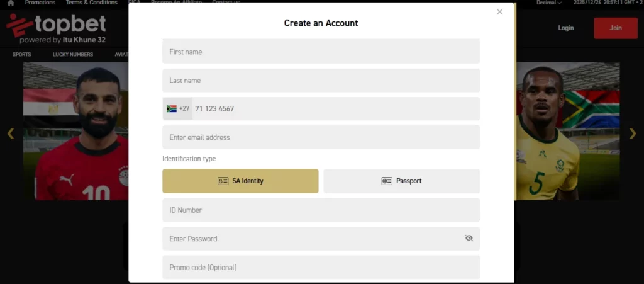Click the Passport ID icon
The image size is (644, 284).
click(387, 181)
